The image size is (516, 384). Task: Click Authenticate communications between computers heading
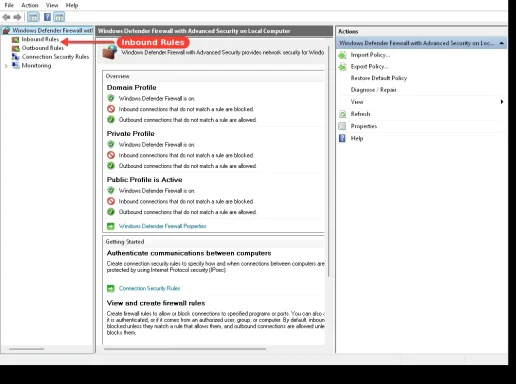click(x=189, y=253)
